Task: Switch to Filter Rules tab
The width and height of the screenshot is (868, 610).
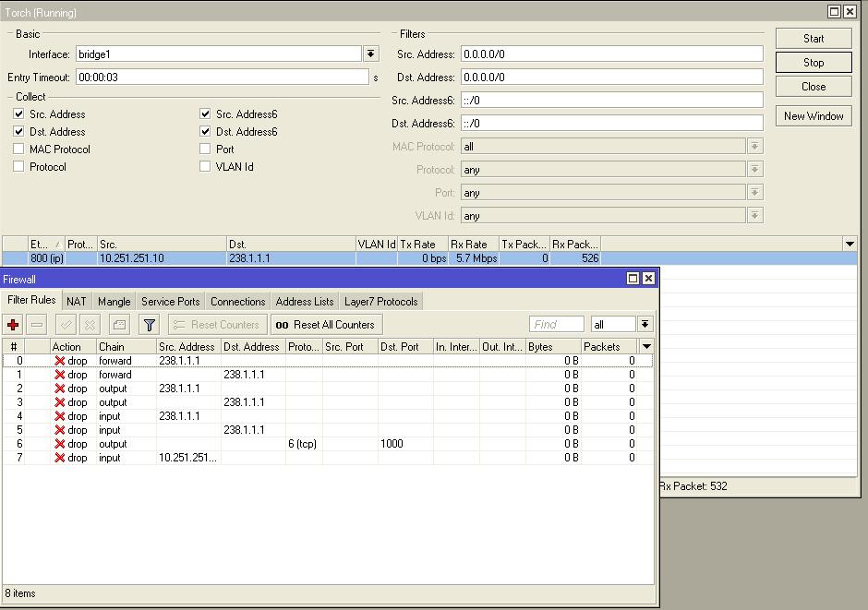Action: point(31,300)
